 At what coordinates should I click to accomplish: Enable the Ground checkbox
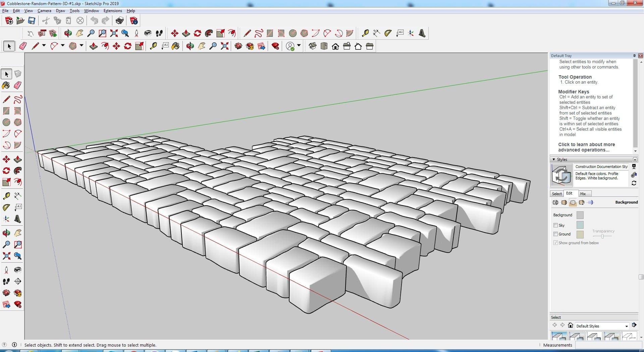coord(555,234)
